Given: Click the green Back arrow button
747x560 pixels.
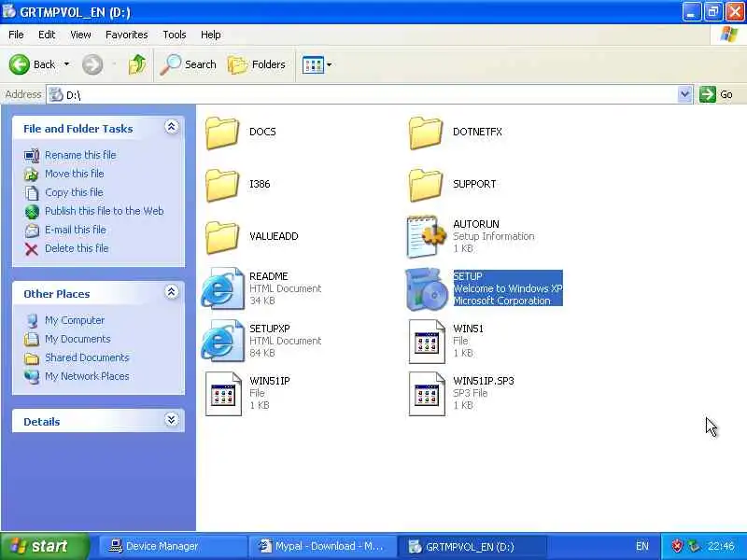Looking at the screenshot, I should (20, 64).
